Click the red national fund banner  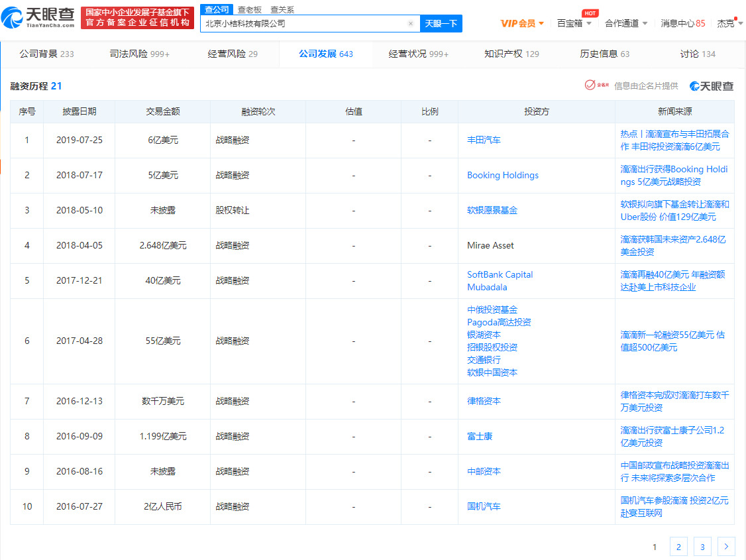138,18
